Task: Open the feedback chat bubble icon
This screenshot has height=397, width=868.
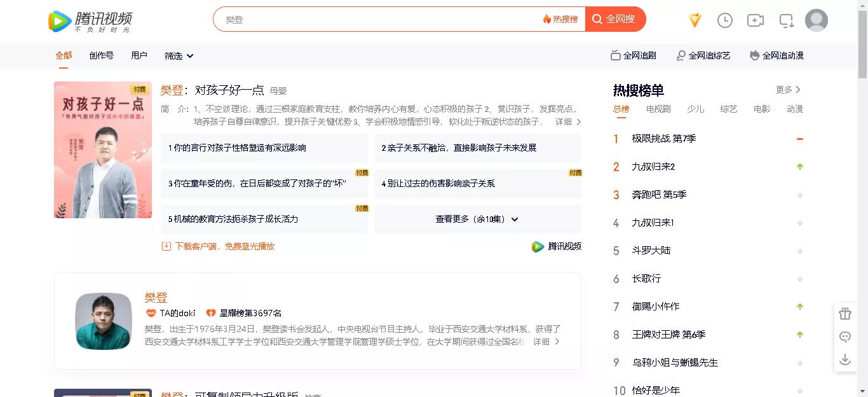Action: [844, 337]
